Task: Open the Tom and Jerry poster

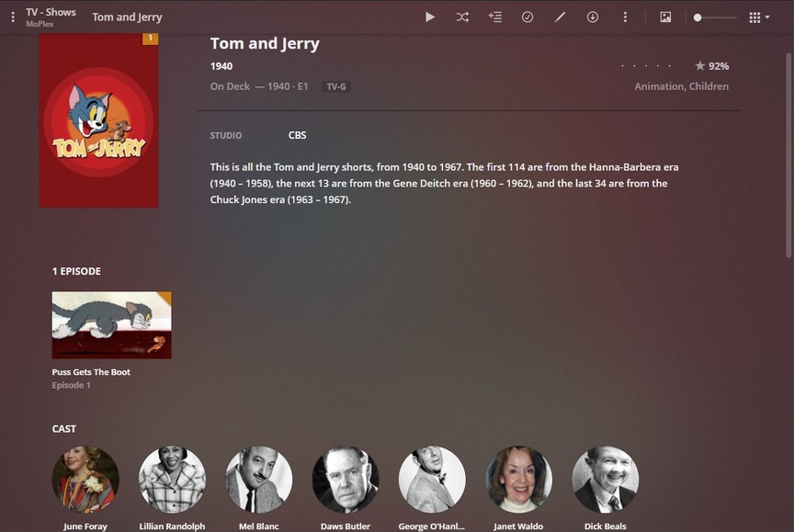Action: (x=98, y=120)
